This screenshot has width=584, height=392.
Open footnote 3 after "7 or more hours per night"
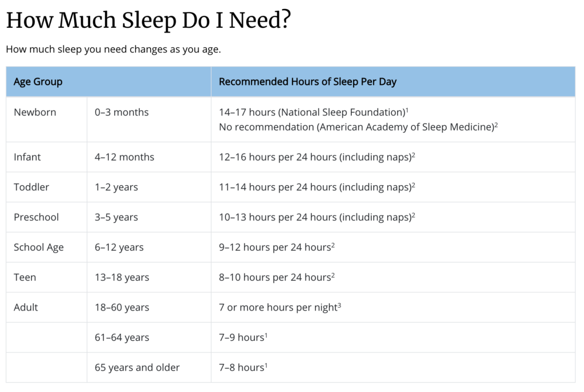click(x=339, y=305)
